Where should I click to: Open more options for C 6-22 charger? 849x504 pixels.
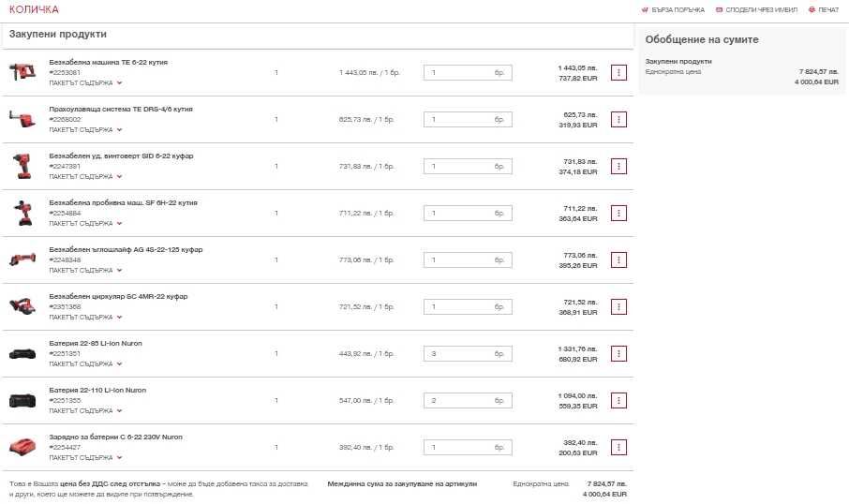point(618,447)
